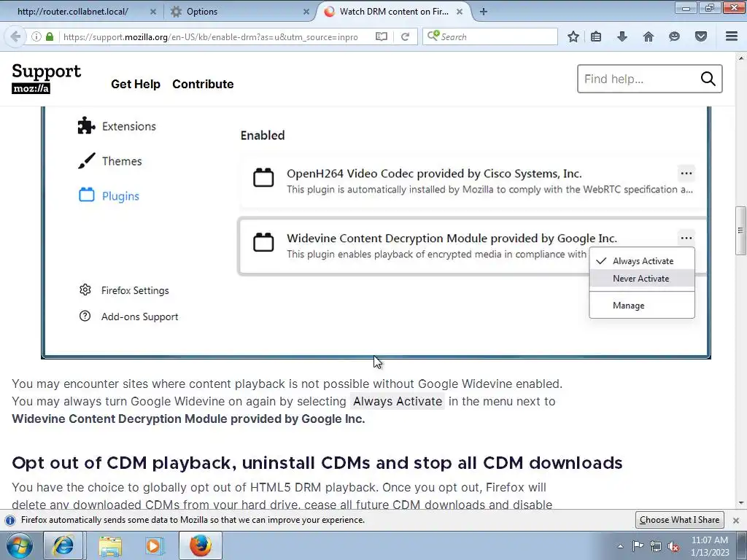This screenshot has width=747, height=560.
Task: Dismiss the data sharing notification bar
Action: [736, 520]
